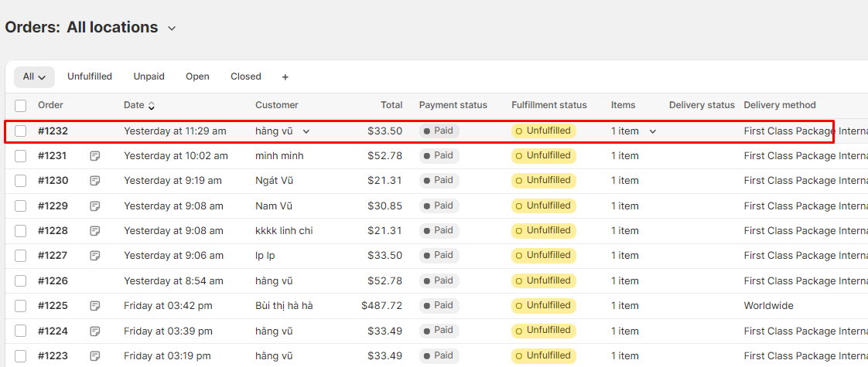Open the All view dropdown tab

coord(34,76)
